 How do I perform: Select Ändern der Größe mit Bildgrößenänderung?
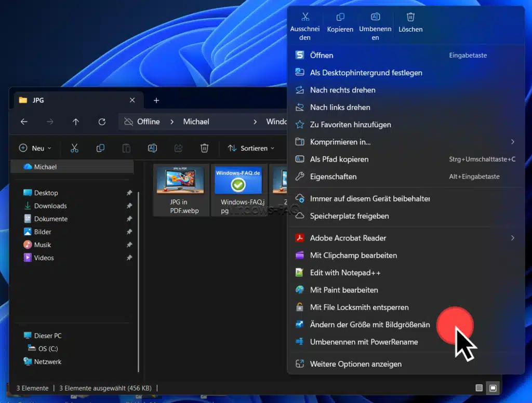(x=406, y=324)
